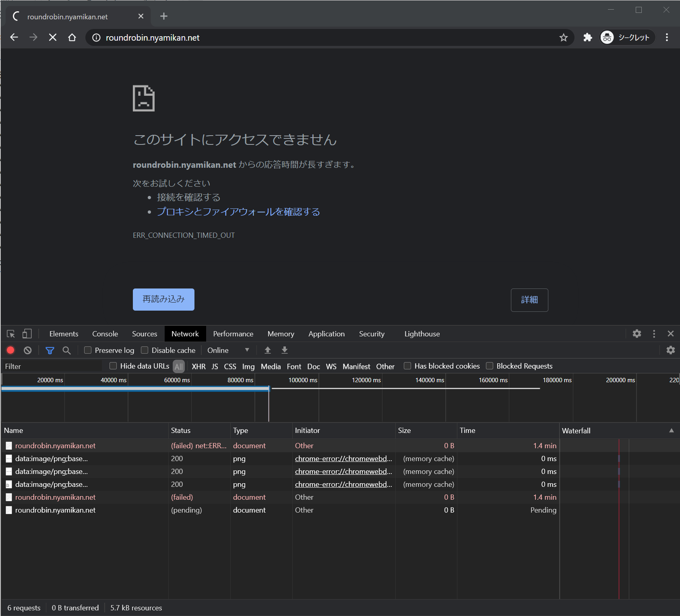
Task: Switch to the Console tab
Action: click(x=105, y=334)
